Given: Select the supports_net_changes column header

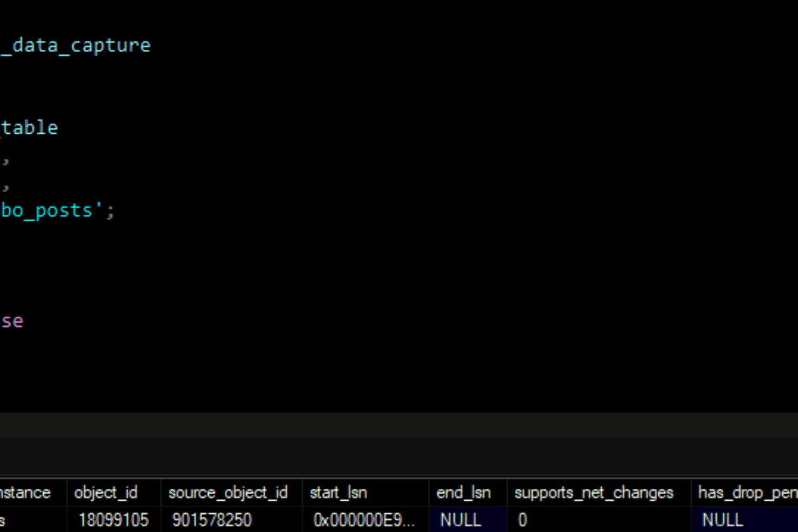Looking at the screenshot, I should [x=593, y=493].
